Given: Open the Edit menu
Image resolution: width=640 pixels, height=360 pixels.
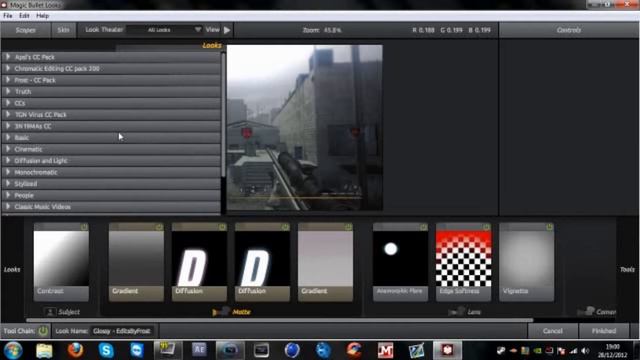Looking at the screenshot, I should click(24, 16).
